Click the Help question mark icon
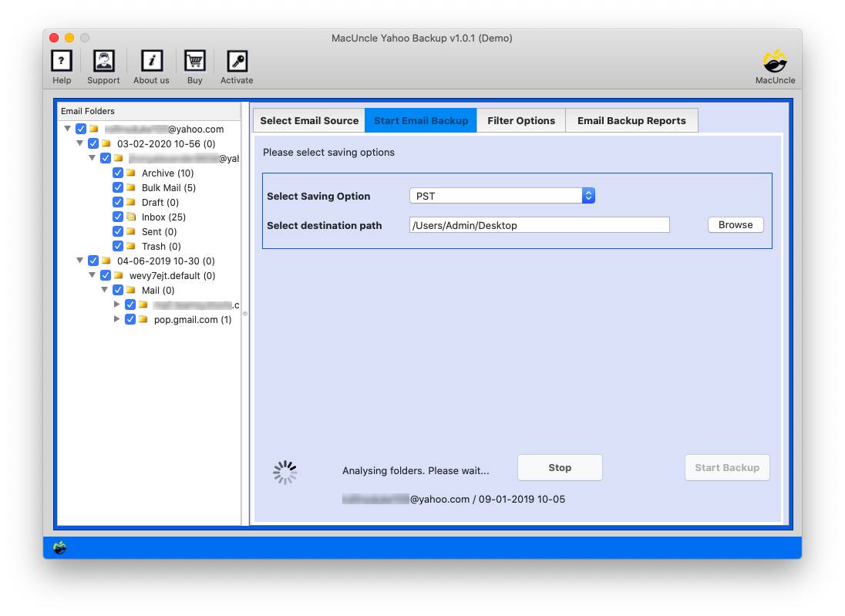Viewport: 845px width, 616px height. (62, 61)
